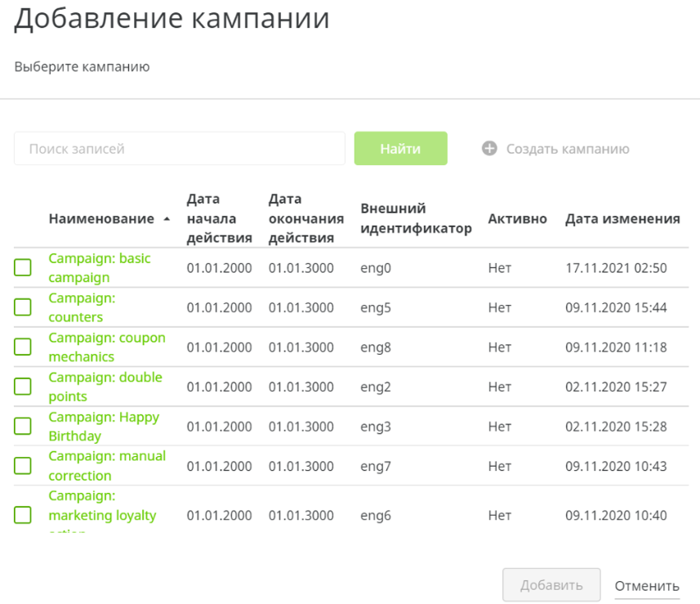
Task: Sort by Активно column header
Action: 518,219
